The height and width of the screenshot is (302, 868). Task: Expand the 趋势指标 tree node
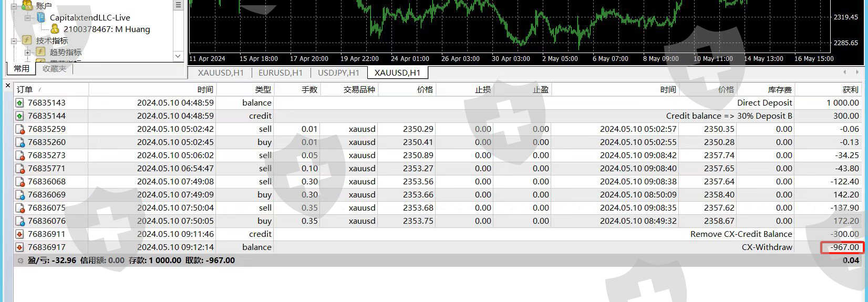pyautogui.click(x=27, y=52)
